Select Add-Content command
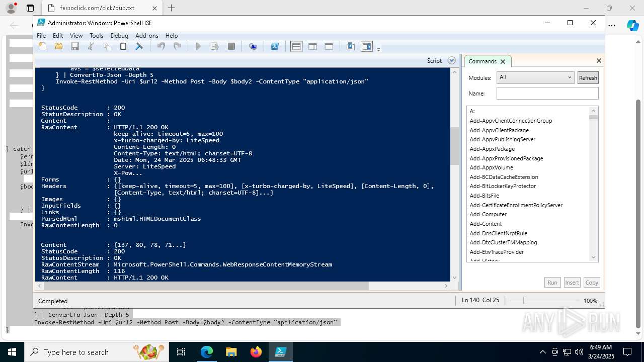 [x=486, y=224]
